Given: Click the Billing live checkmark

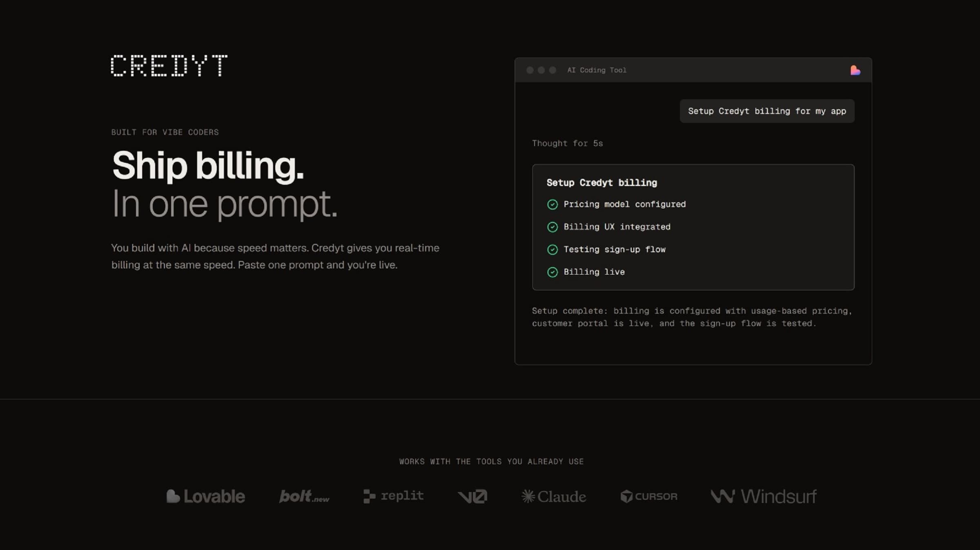Looking at the screenshot, I should point(552,272).
